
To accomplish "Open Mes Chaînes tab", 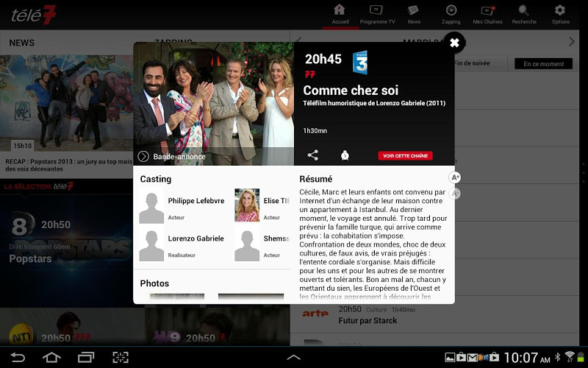I will point(487,14).
